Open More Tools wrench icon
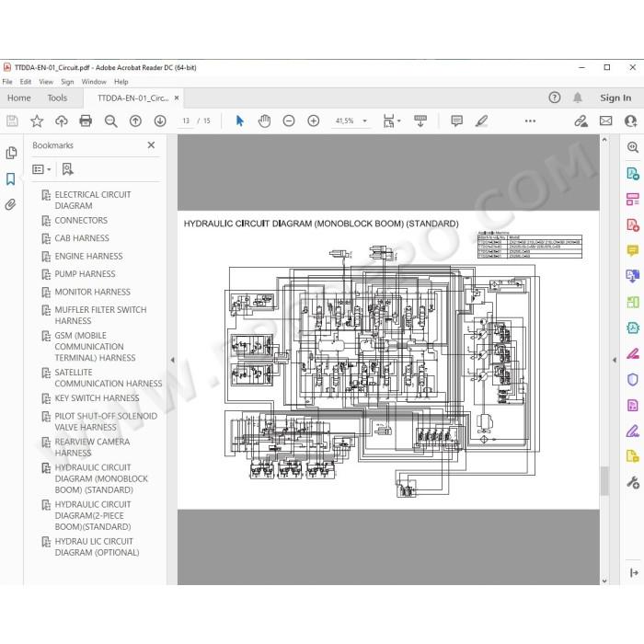644x644 pixels. coord(633,482)
